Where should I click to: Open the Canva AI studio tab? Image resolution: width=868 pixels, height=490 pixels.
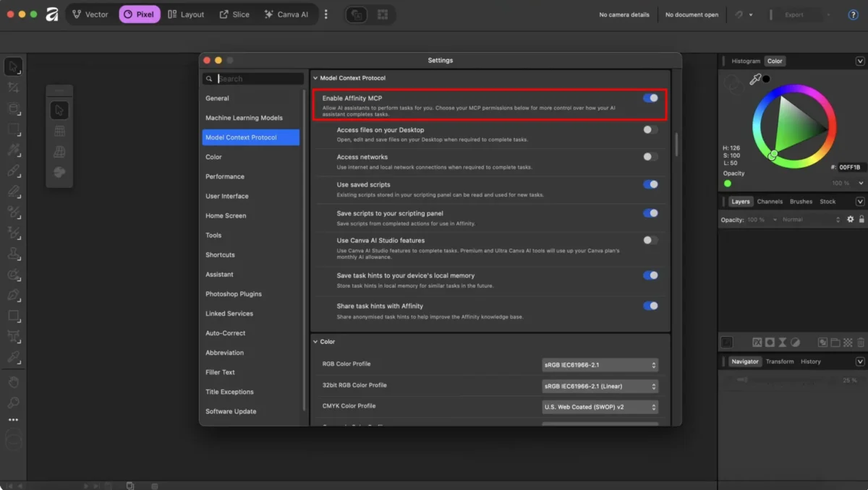pos(286,14)
